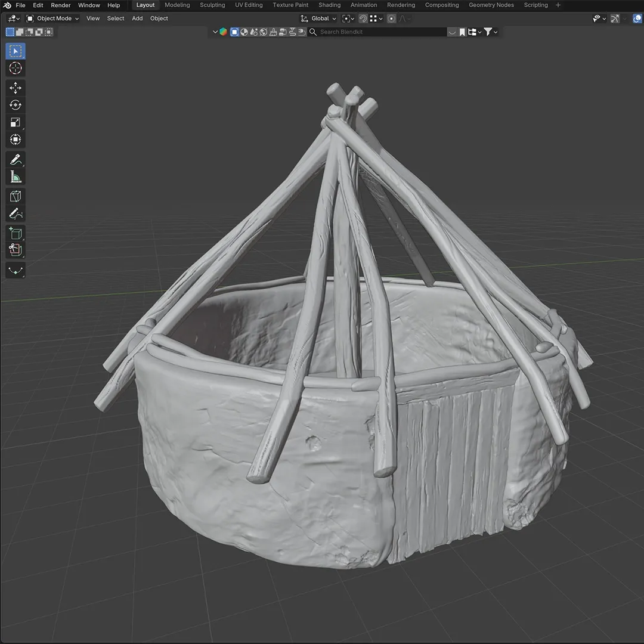Open the viewport Object menu
This screenshot has width=644, height=644.
coord(159,18)
